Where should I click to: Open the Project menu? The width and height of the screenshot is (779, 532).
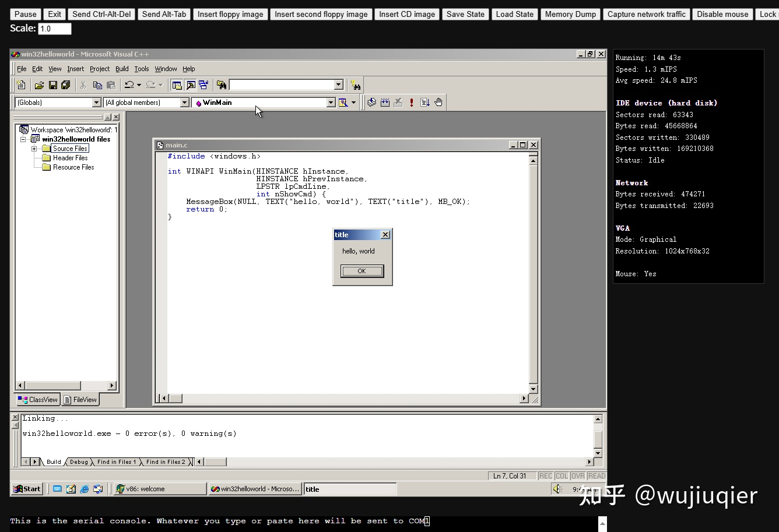(x=100, y=69)
